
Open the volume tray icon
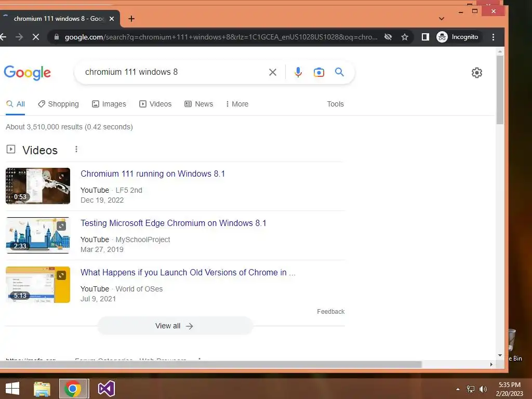(483, 389)
